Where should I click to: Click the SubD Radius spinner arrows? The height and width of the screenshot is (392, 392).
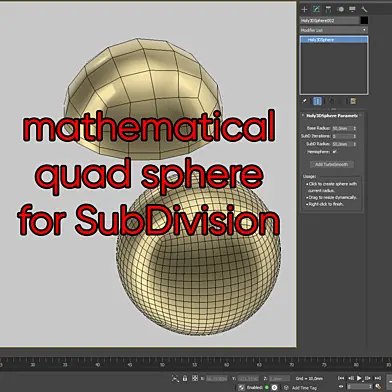[355, 144]
